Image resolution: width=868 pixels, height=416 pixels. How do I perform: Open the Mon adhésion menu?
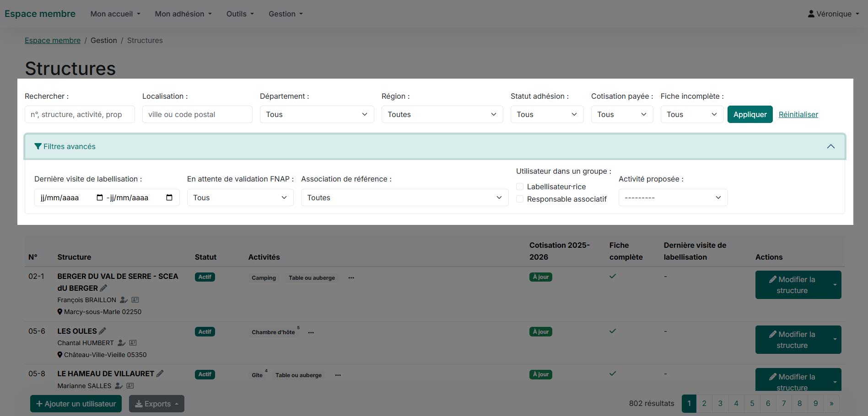point(183,14)
